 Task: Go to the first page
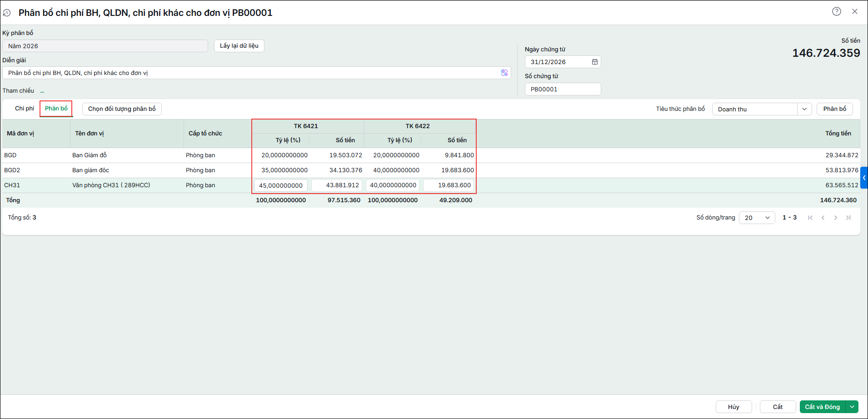coord(810,218)
